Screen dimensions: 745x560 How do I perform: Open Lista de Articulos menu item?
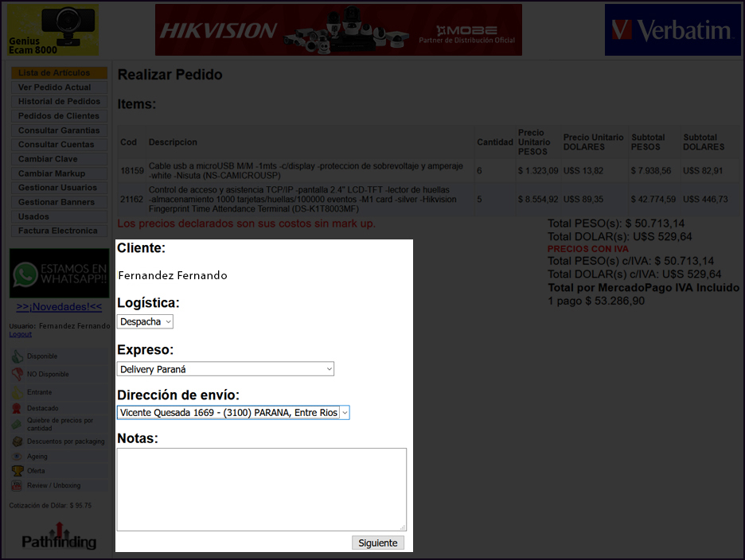coord(59,73)
